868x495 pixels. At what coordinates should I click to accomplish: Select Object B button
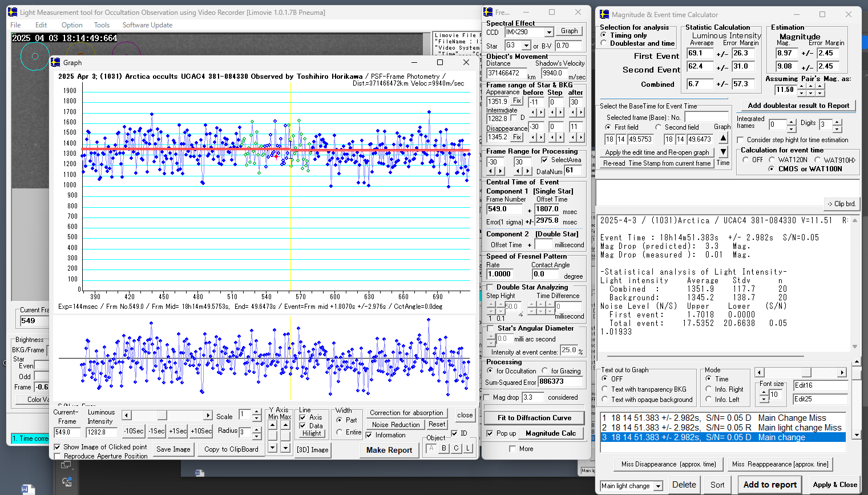click(444, 448)
